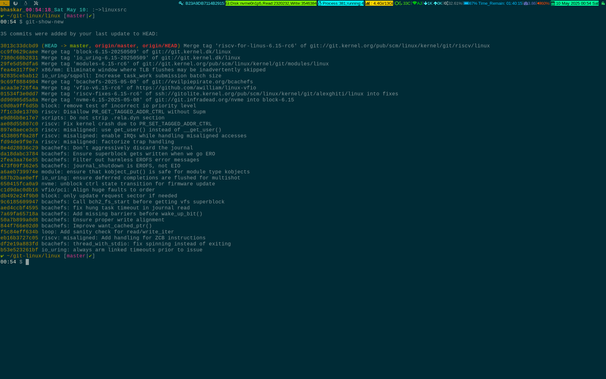Image resolution: width=606 pixels, height=379 pixels.
Task: Click the network download speed indicator
Action: [x=428, y=3]
